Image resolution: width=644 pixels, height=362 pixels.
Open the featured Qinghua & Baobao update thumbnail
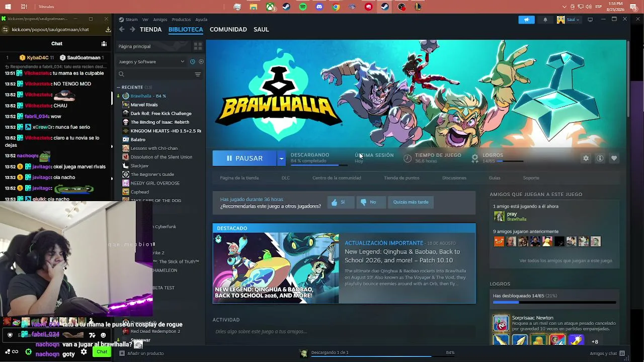coord(276,268)
